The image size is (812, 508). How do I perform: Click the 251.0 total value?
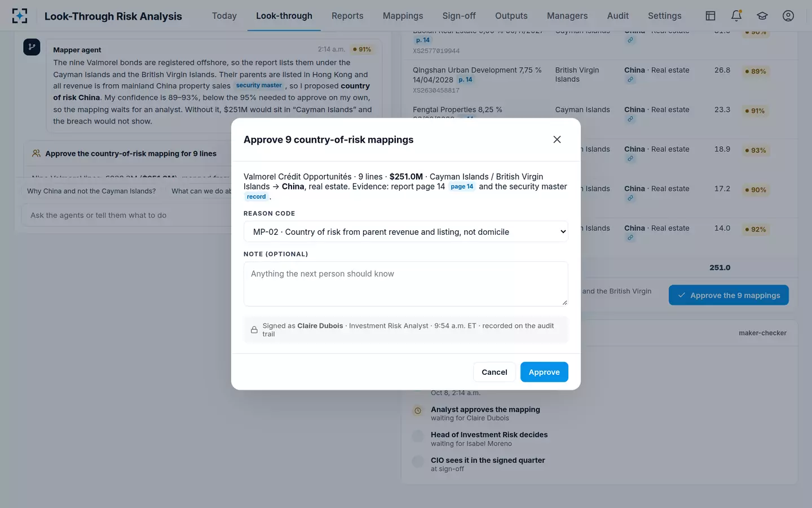(720, 268)
